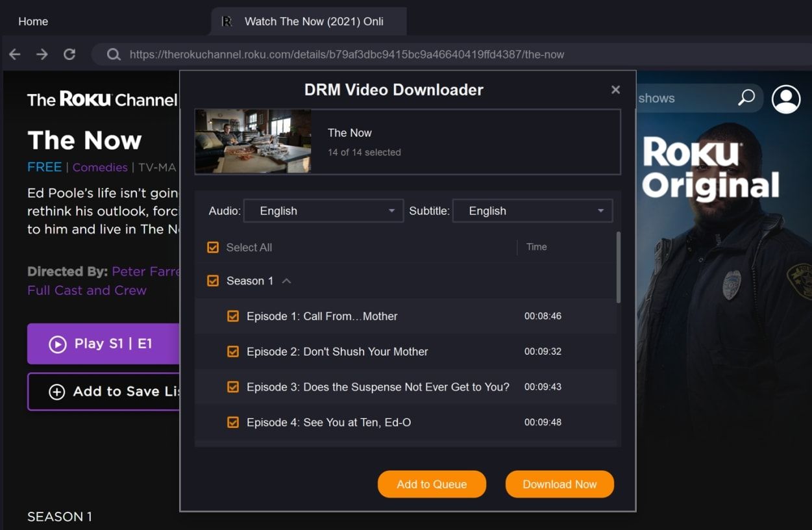Uncheck Episode 4: See You at Ten, Ed-O
Screen dimensions: 812x530
[233, 422]
